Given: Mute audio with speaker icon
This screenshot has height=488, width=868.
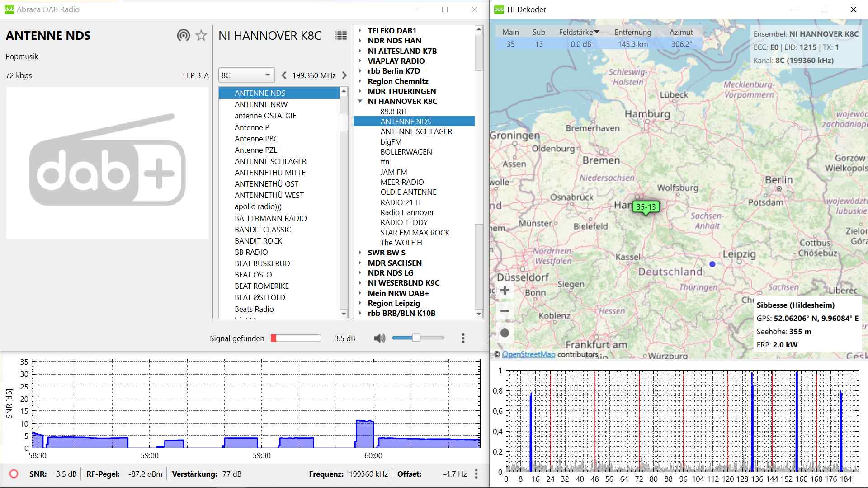Looking at the screenshot, I should [380, 338].
